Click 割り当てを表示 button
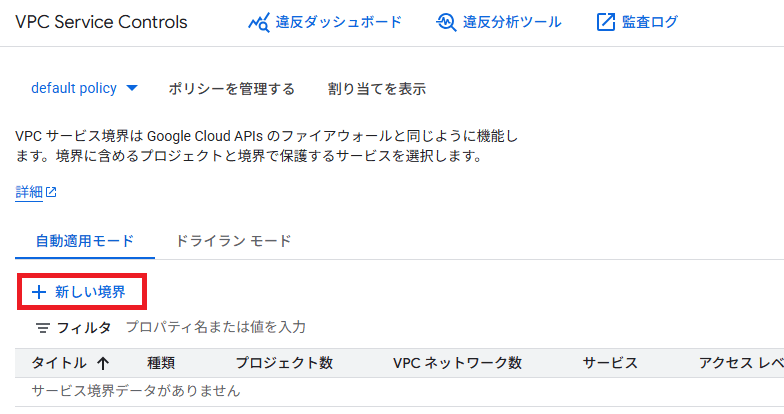 pos(377,89)
